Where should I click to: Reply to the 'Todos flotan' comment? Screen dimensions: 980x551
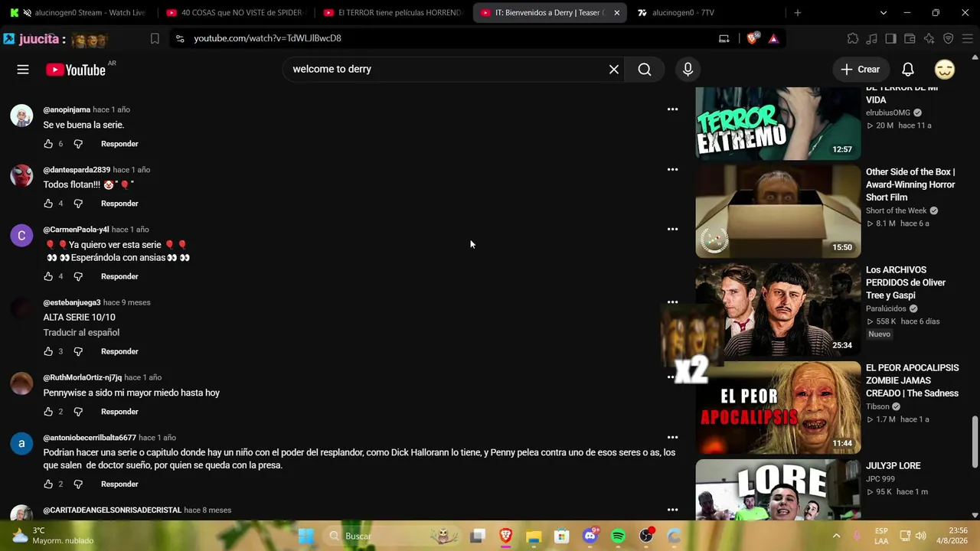coord(119,204)
